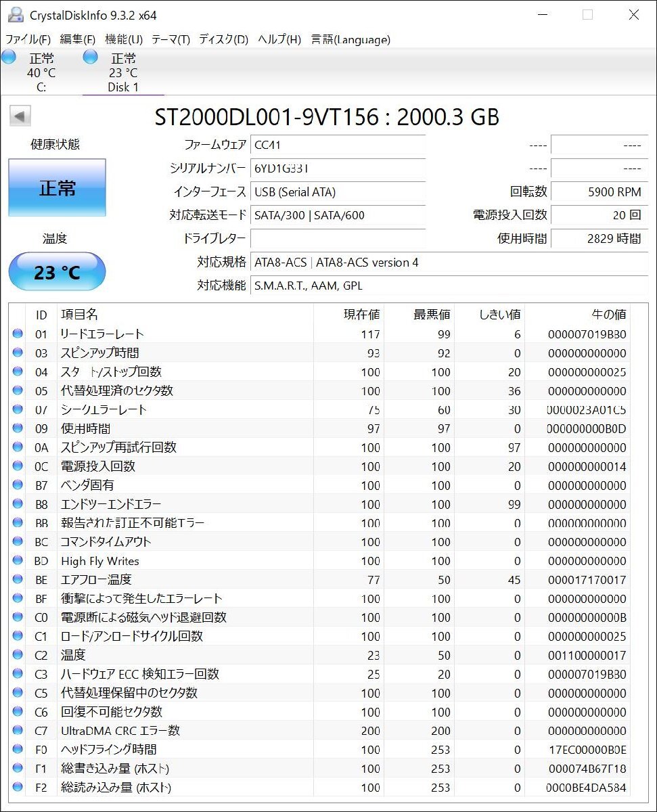Image resolution: width=657 pixels, height=812 pixels.
Task: Click the blue status icon for ID C2
Action: [x=18, y=655]
